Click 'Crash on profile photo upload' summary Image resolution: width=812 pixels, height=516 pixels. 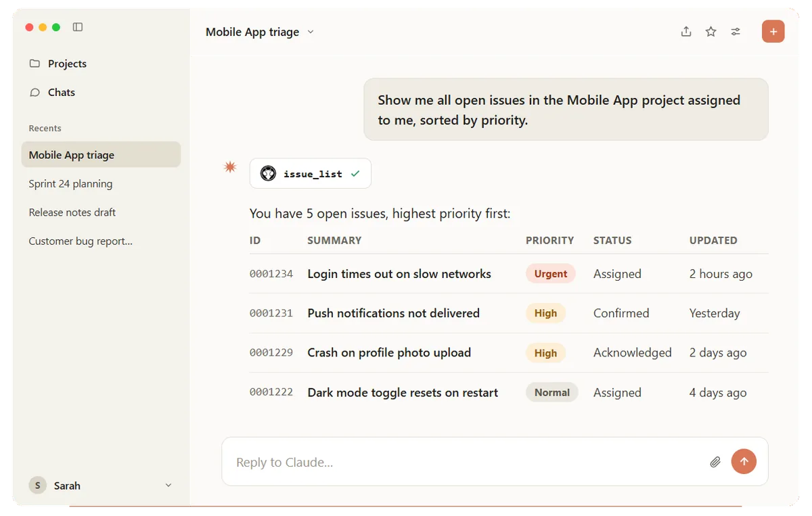click(389, 352)
